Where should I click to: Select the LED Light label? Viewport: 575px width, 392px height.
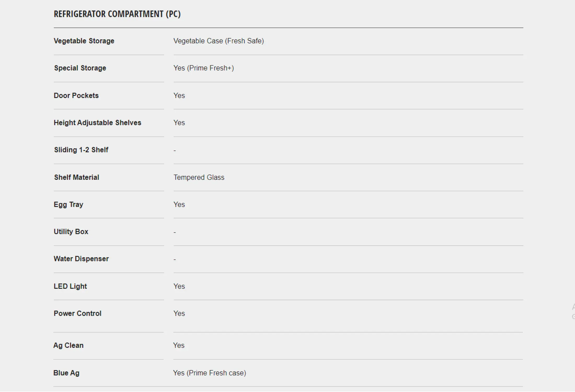pos(70,286)
